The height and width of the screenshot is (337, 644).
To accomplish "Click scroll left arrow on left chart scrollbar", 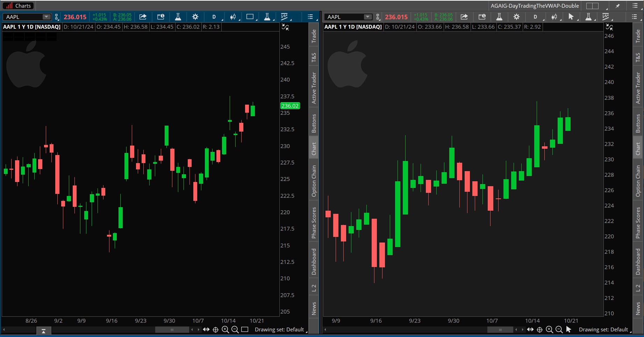I will pyautogui.click(x=4, y=330).
